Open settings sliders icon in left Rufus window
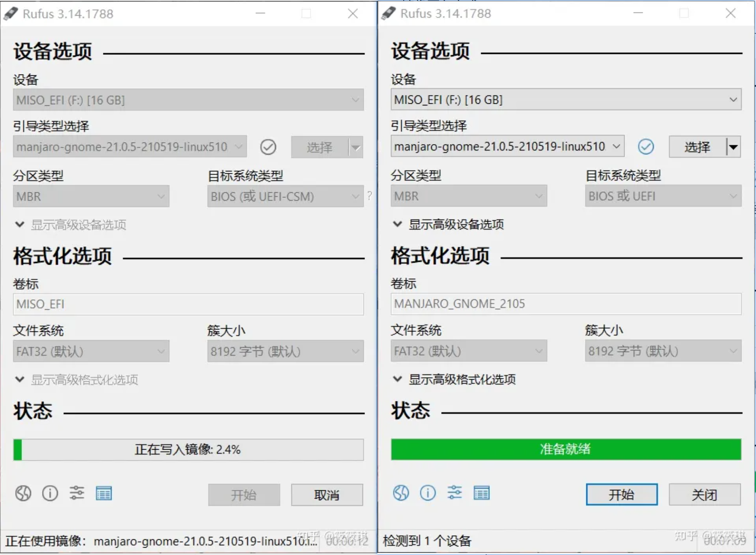 click(x=77, y=493)
